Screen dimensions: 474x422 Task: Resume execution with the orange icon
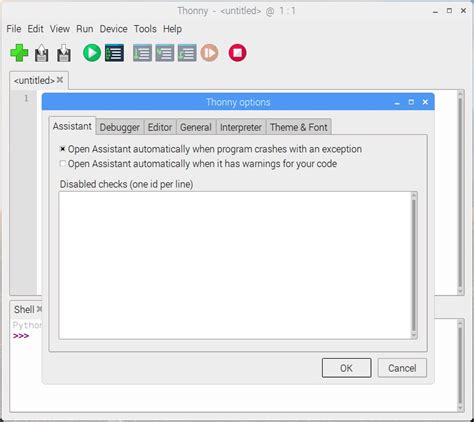(x=209, y=53)
